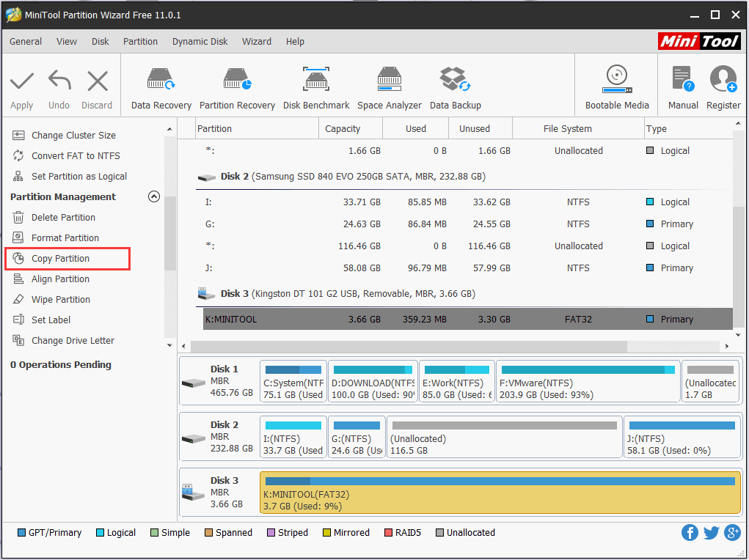
Task: Sort by the Type column header
Action: click(x=688, y=128)
